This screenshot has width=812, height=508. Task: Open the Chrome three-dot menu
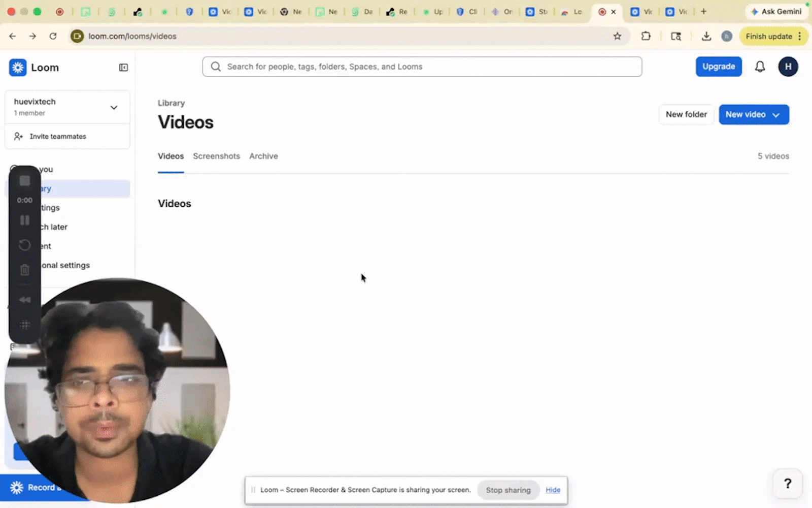pos(800,36)
